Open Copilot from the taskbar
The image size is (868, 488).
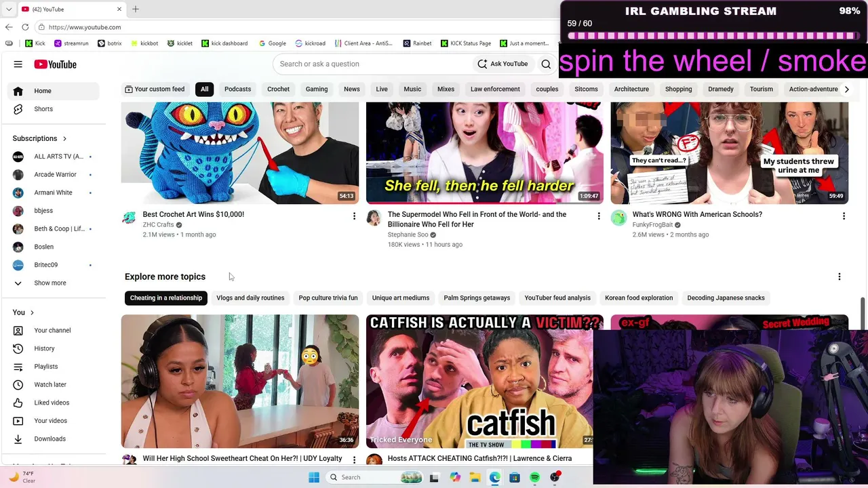(455, 477)
